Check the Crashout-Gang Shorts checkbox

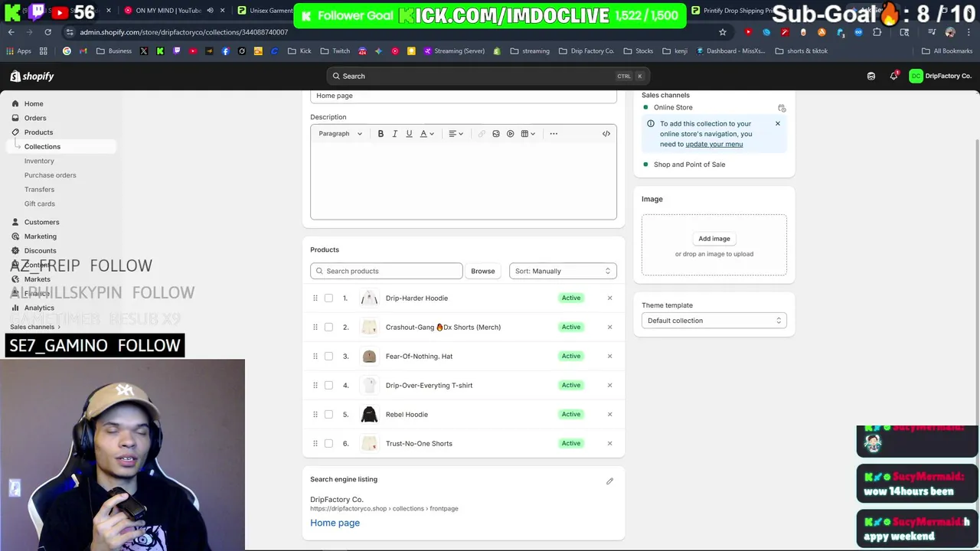(x=328, y=328)
